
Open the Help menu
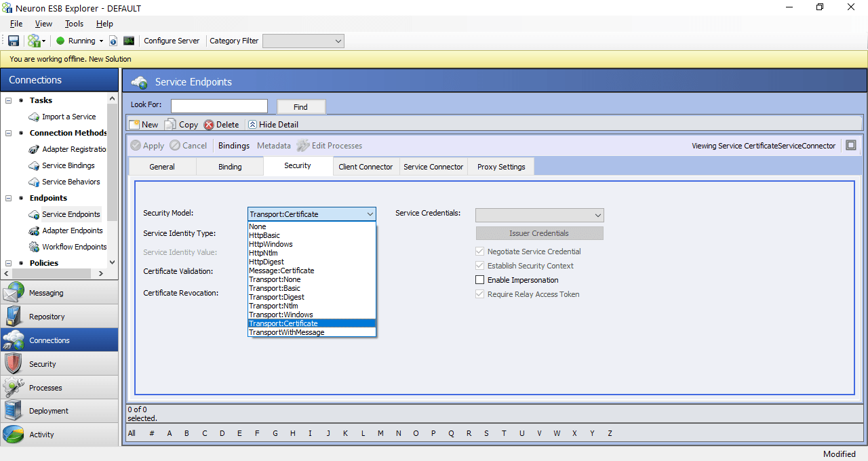pyautogui.click(x=104, y=24)
